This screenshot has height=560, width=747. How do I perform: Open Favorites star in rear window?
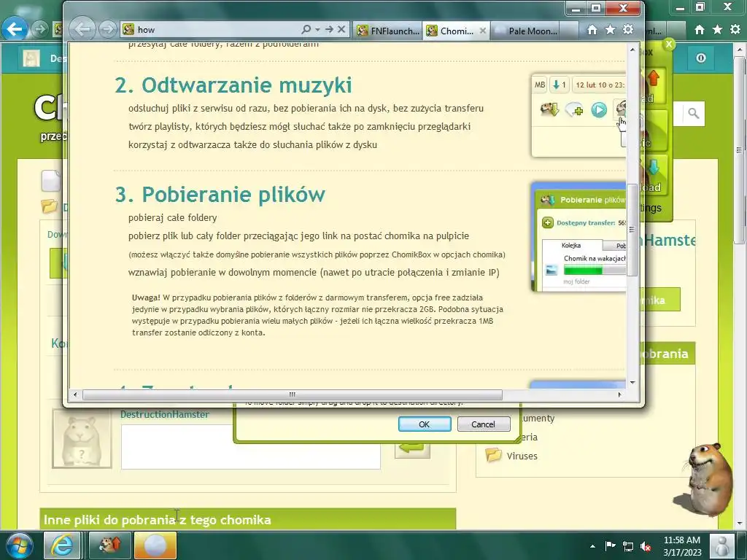[x=718, y=30]
